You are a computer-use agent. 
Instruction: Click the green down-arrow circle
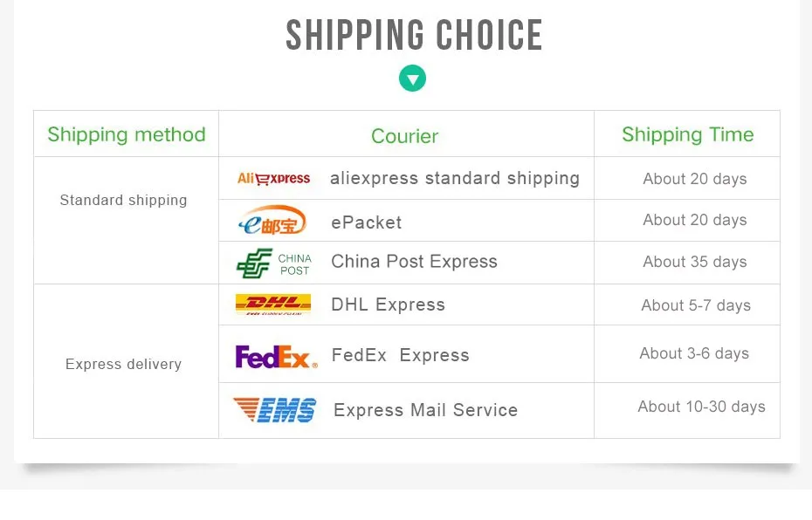pyautogui.click(x=412, y=79)
